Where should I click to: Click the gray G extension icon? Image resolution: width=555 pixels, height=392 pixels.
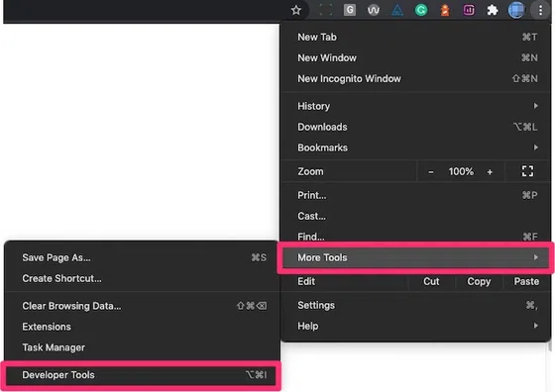tap(350, 10)
